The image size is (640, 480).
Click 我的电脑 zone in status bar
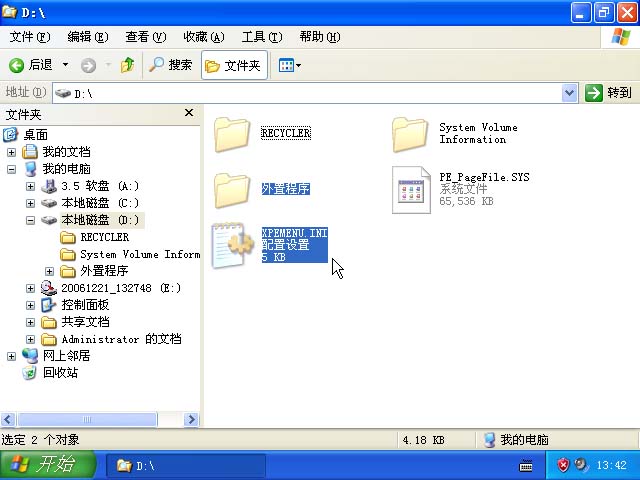(517, 440)
